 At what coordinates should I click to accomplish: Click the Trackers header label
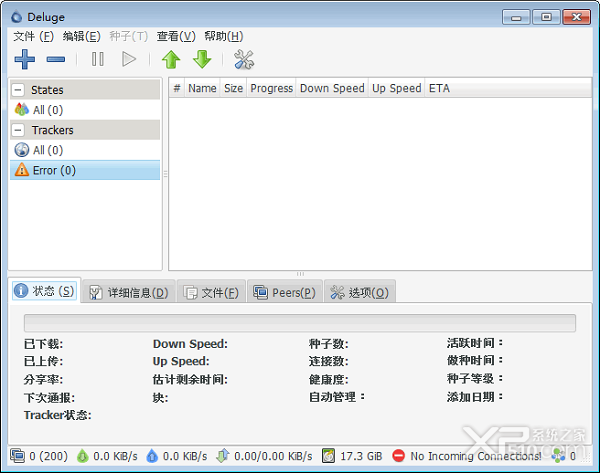point(52,130)
